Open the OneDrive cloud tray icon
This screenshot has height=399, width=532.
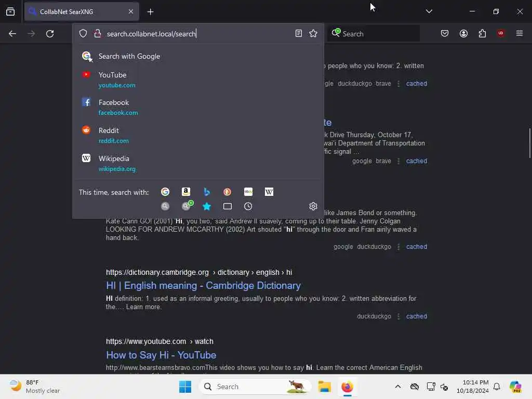pyautogui.click(x=415, y=387)
